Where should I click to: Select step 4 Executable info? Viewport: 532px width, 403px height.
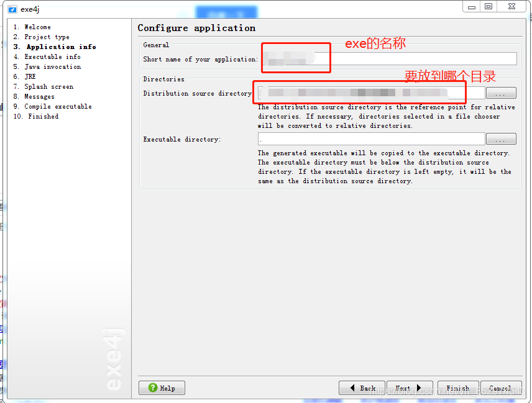point(47,57)
